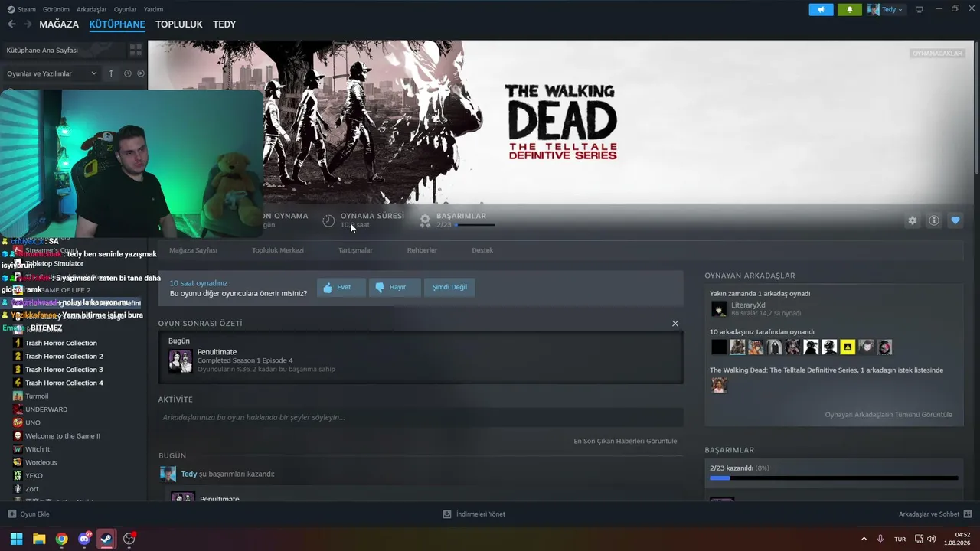Open the taskbar volume control
The width and height of the screenshot is (980, 551).
pos(932,539)
